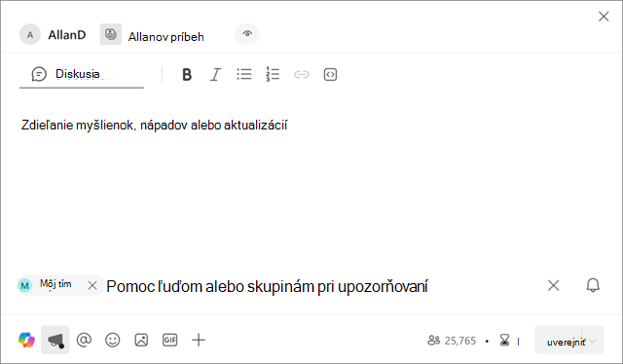The image size is (623, 364).
Task: Mention someone with the @ icon
Action: tap(84, 341)
